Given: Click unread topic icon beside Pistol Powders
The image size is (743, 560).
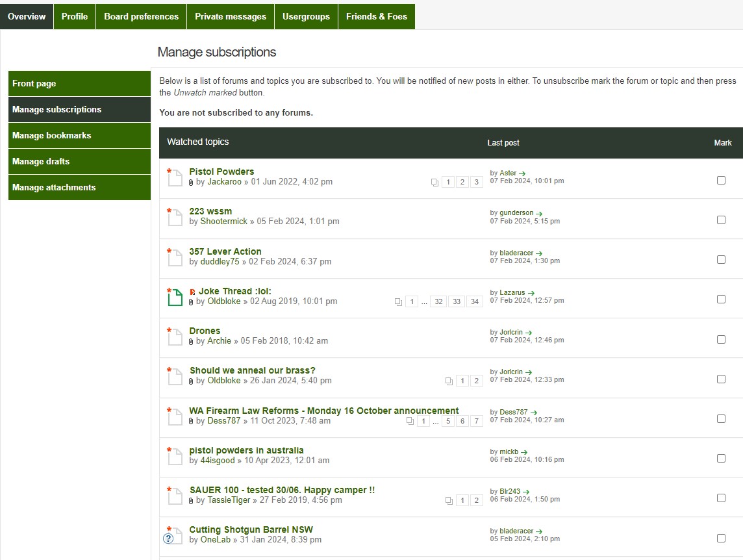Looking at the screenshot, I should point(174,177).
